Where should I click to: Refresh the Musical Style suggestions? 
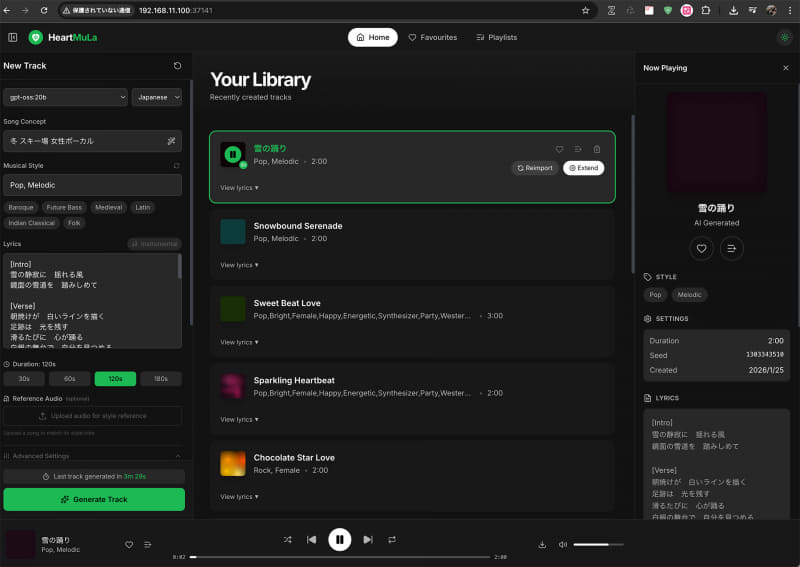[x=177, y=166]
